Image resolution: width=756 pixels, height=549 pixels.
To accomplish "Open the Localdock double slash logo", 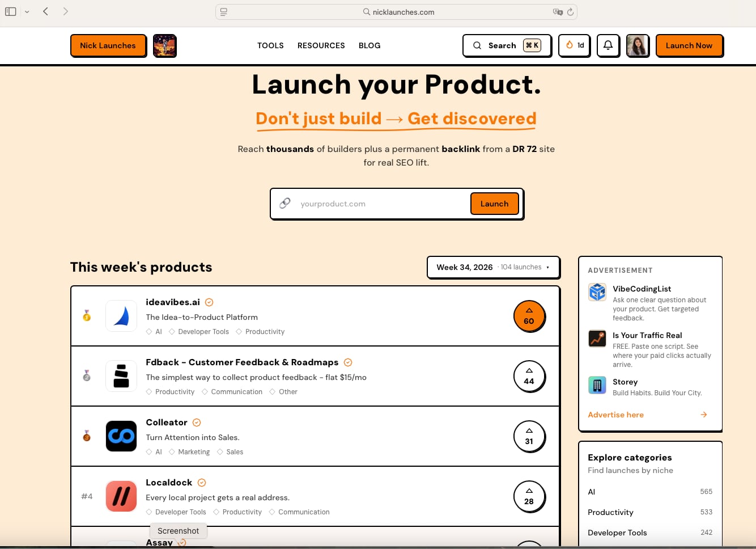I will [121, 496].
